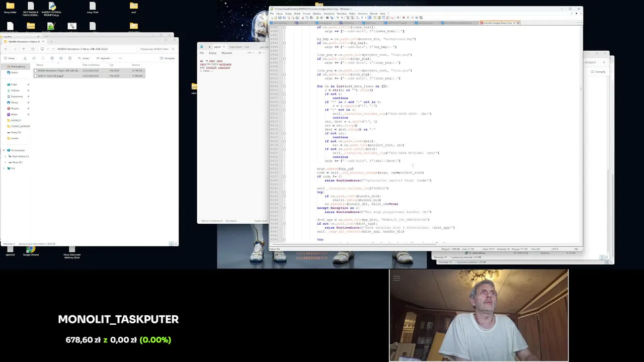Select the GLM-4.7-Flash-Q8_0.gguf file row
The image size is (644, 362).
pyautogui.click(x=90, y=76)
